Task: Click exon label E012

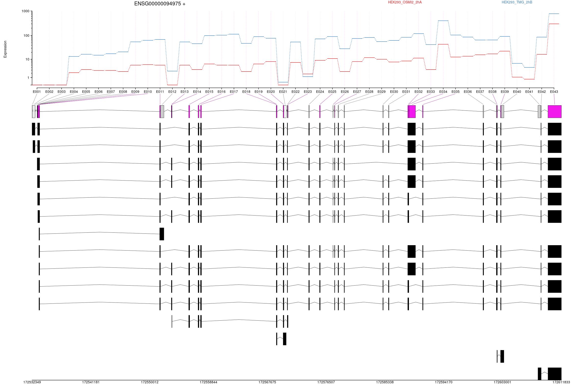Action: click(x=172, y=92)
